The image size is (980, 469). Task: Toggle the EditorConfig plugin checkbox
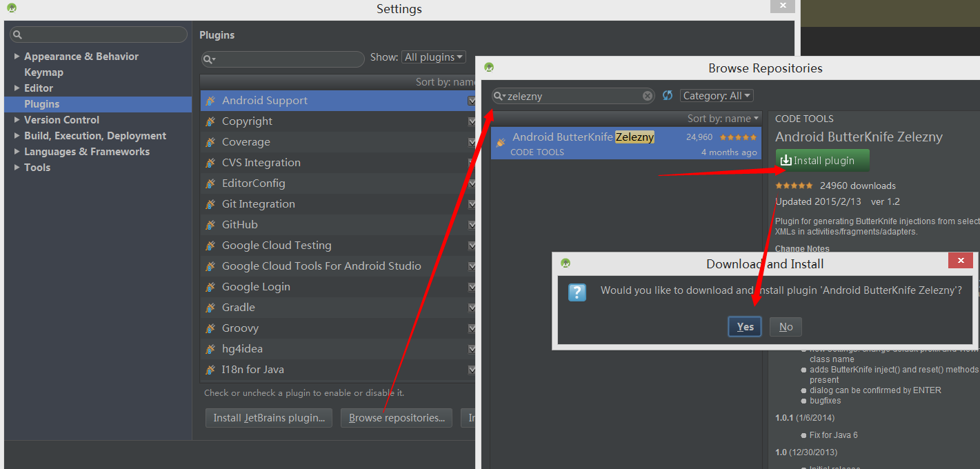pos(472,183)
